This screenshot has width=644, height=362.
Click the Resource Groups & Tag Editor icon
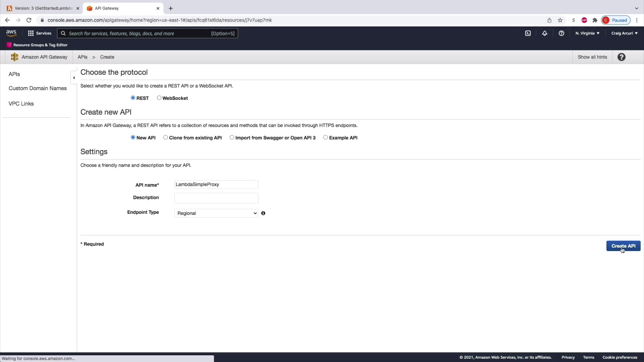[x=9, y=45]
